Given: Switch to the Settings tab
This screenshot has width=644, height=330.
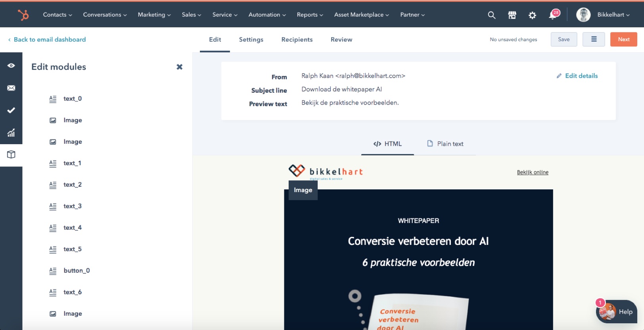Looking at the screenshot, I should tap(251, 40).
